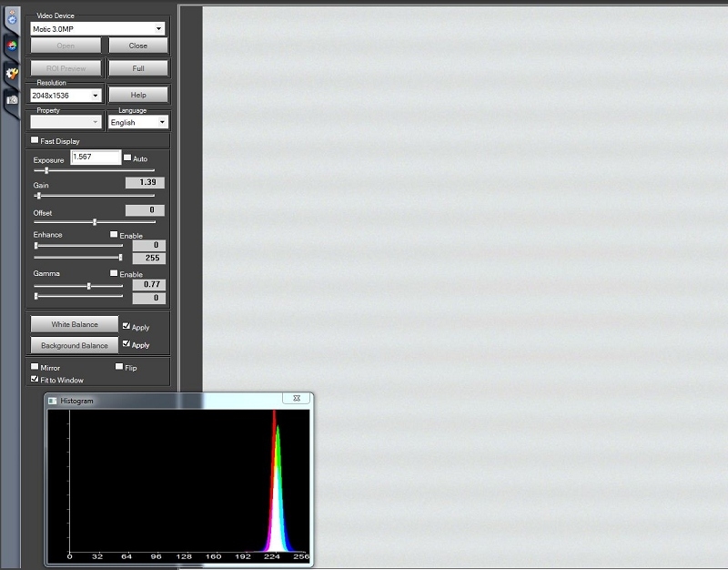This screenshot has height=570, width=728.
Task: Switch to the RGB color adjustment tab icon
Action: coord(12,45)
